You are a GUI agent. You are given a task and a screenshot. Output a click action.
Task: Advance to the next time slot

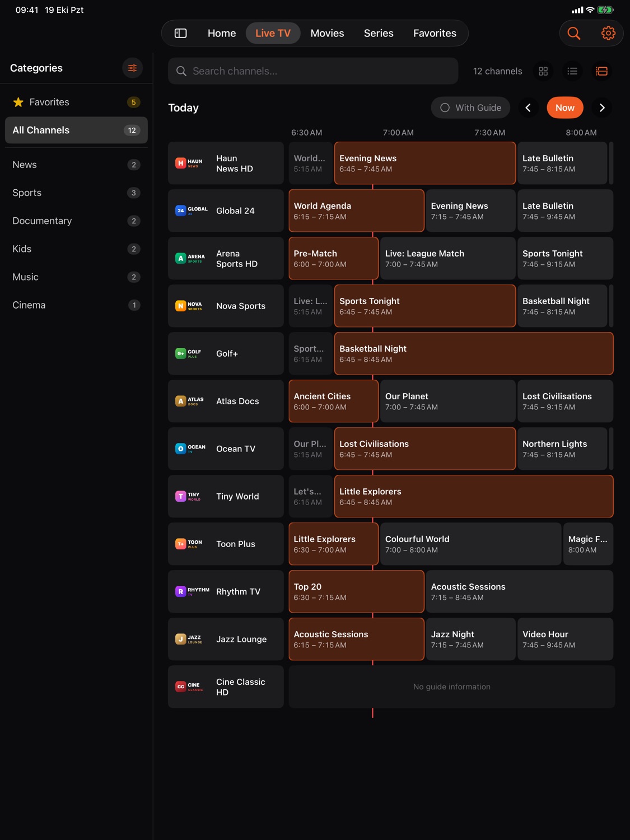point(602,108)
